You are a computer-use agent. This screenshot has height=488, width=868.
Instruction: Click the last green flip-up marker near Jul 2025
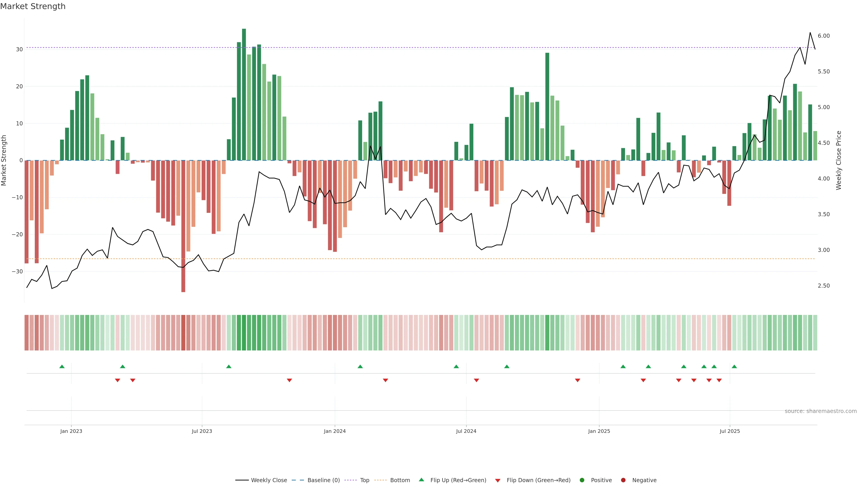(x=734, y=366)
